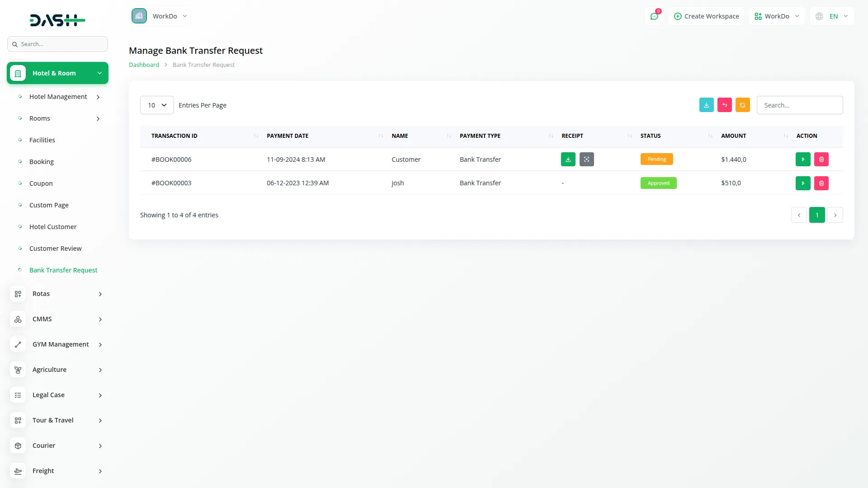Click the Create Workspace button
868x488 pixels.
click(x=706, y=16)
